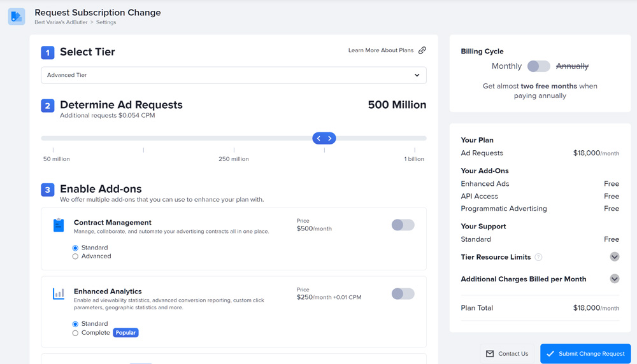The image size is (637, 364).
Task: Open the Advanced Tier dropdown
Action: [234, 75]
